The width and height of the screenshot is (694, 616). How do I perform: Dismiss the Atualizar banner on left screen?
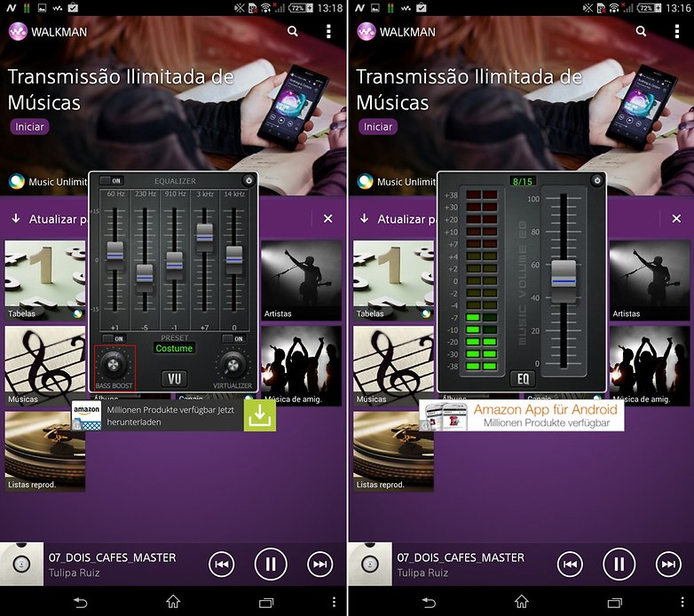(x=328, y=218)
